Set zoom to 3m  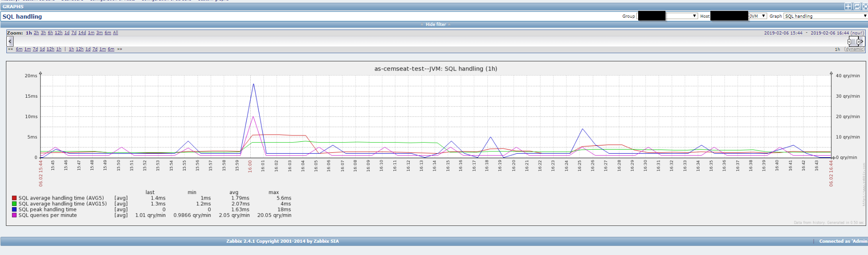(99, 33)
